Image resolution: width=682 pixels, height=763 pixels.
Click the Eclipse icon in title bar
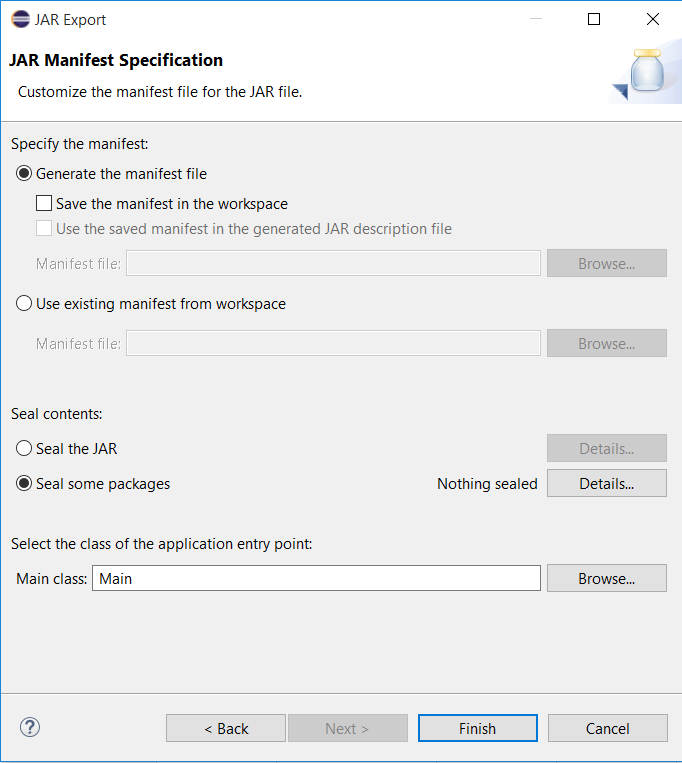pyautogui.click(x=20, y=19)
